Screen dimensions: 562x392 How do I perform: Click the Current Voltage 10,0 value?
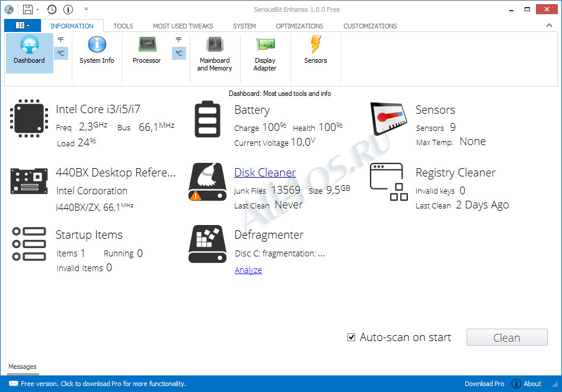pyautogui.click(x=303, y=142)
